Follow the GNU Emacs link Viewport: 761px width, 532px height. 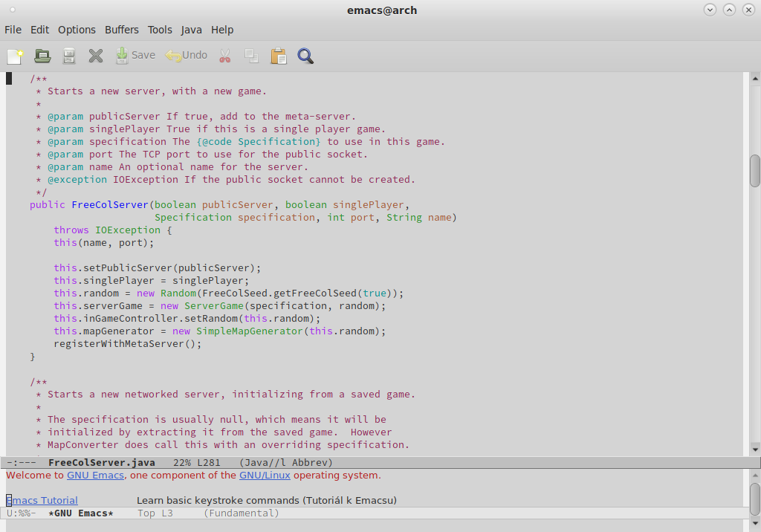point(95,476)
